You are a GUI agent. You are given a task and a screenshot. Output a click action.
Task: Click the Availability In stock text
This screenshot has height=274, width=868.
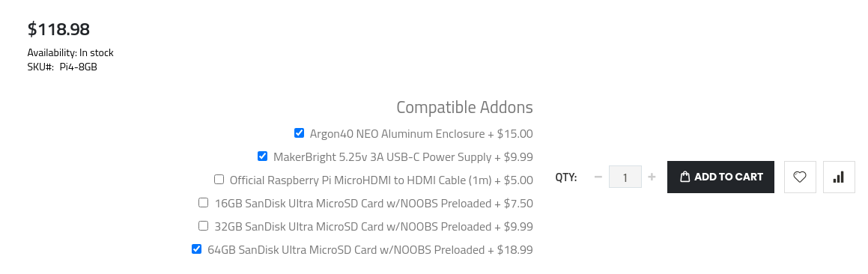tap(70, 52)
